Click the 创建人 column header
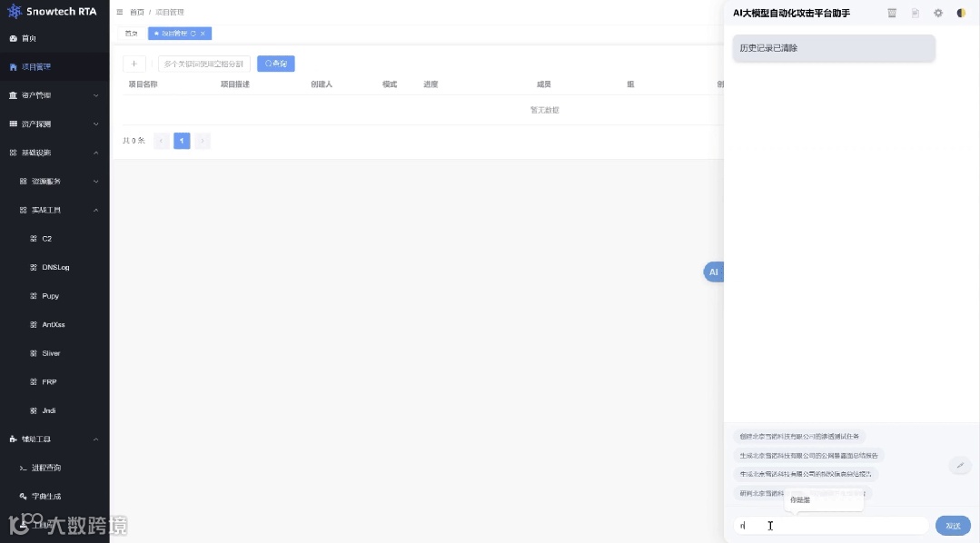The width and height of the screenshot is (980, 543). tap(322, 84)
